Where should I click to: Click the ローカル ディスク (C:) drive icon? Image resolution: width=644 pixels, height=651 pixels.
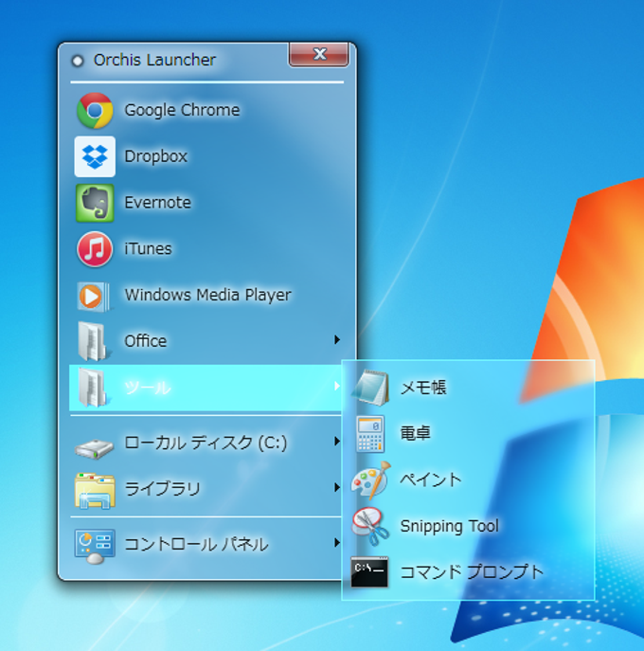pos(94,448)
